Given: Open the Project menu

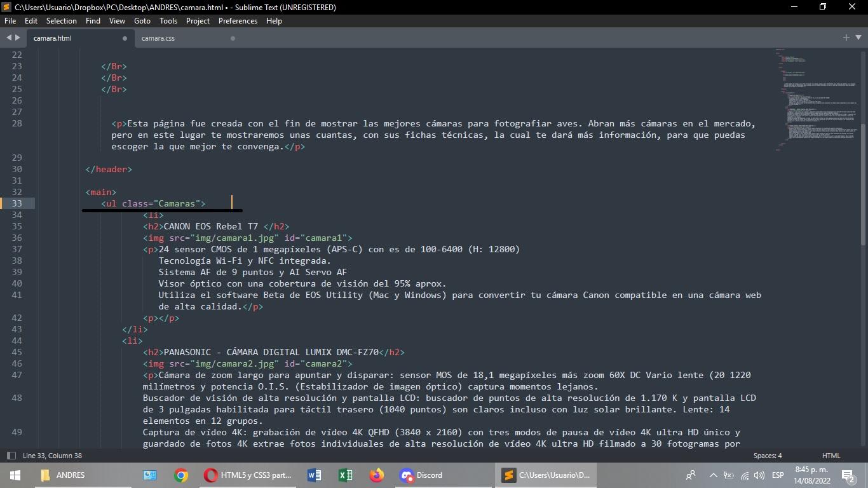Looking at the screenshot, I should tap(198, 21).
